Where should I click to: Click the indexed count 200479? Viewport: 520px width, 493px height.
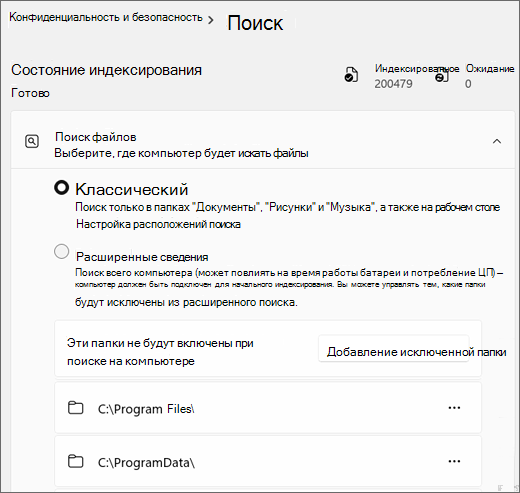click(393, 84)
